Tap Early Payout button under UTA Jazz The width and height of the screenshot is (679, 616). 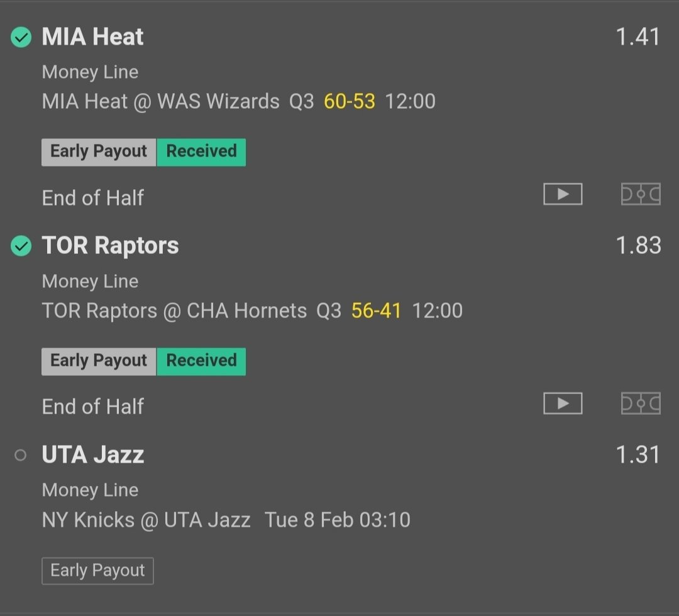pyautogui.click(x=97, y=571)
